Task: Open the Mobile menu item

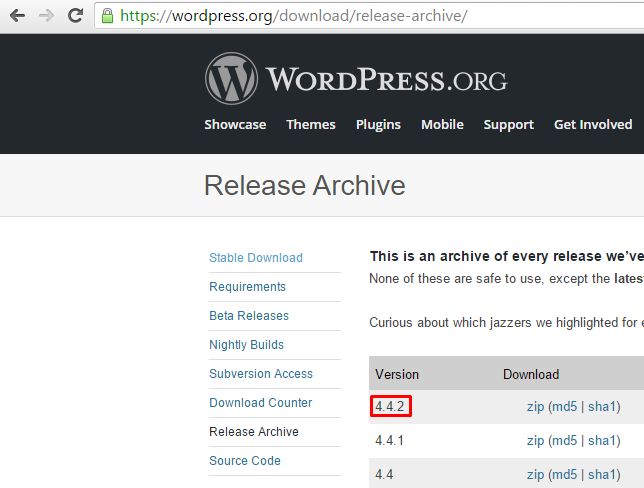Action: [x=442, y=124]
